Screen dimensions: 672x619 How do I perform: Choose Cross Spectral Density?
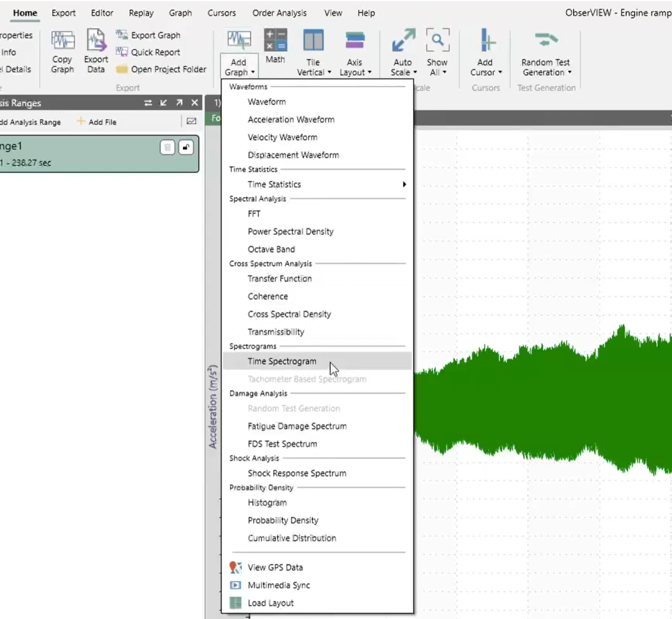(x=317, y=314)
